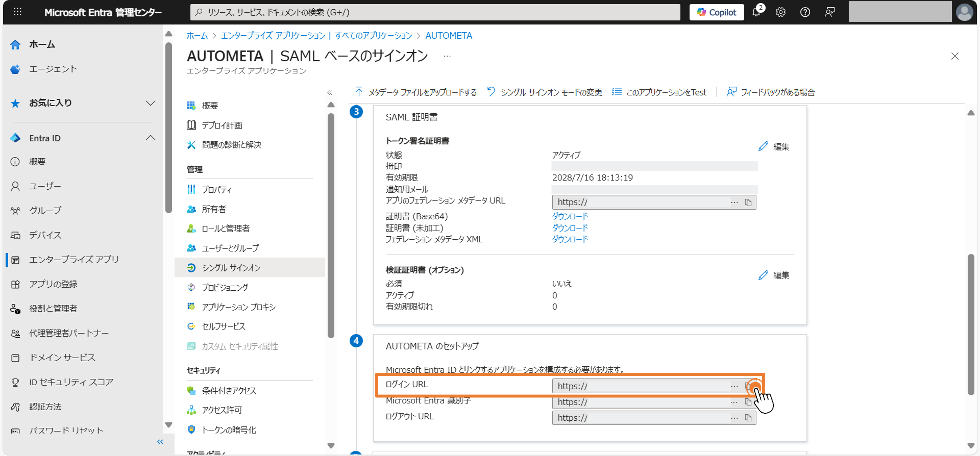Click シングル サインオン モードの変更 toolbar button
The image size is (980, 456).
coord(545,92)
